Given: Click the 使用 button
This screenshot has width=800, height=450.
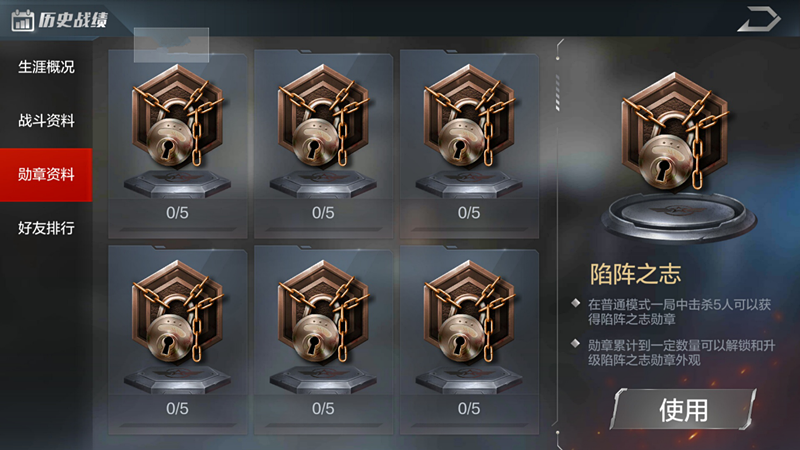Looking at the screenshot, I should click(683, 409).
